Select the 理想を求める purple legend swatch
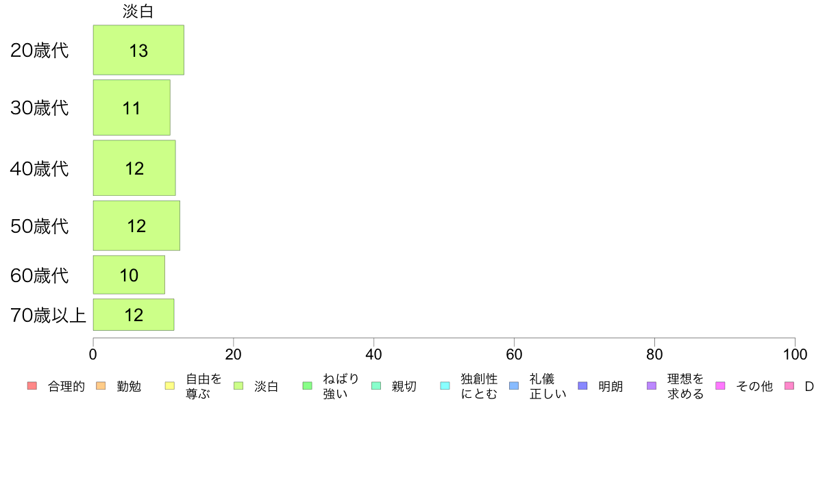814x504 pixels. pos(652,386)
